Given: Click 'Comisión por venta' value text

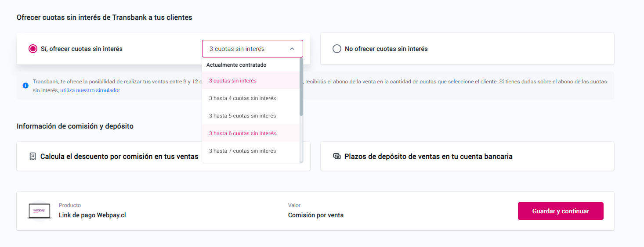Looking at the screenshot, I should tap(316, 215).
